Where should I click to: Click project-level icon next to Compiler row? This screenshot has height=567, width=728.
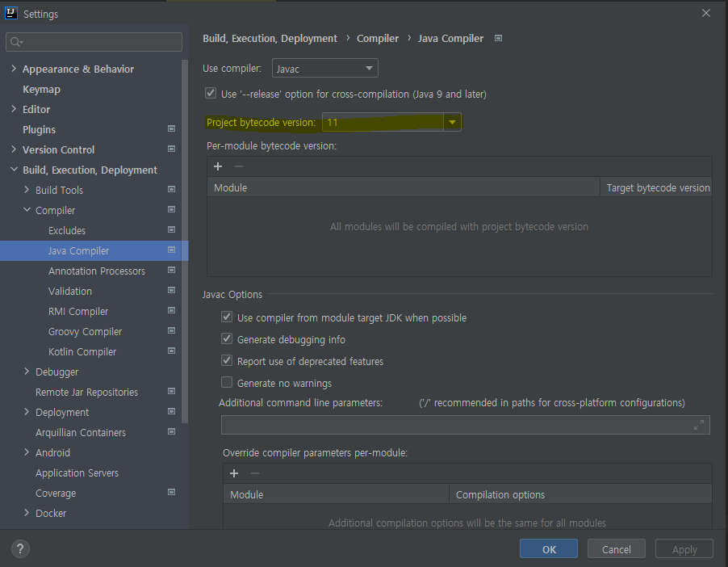coord(171,210)
